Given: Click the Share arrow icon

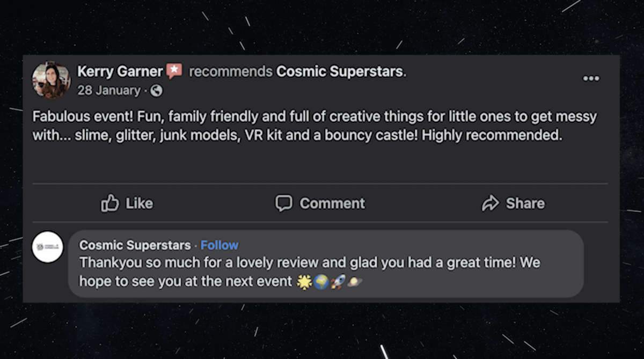Looking at the screenshot, I should (x=491, y=203).
